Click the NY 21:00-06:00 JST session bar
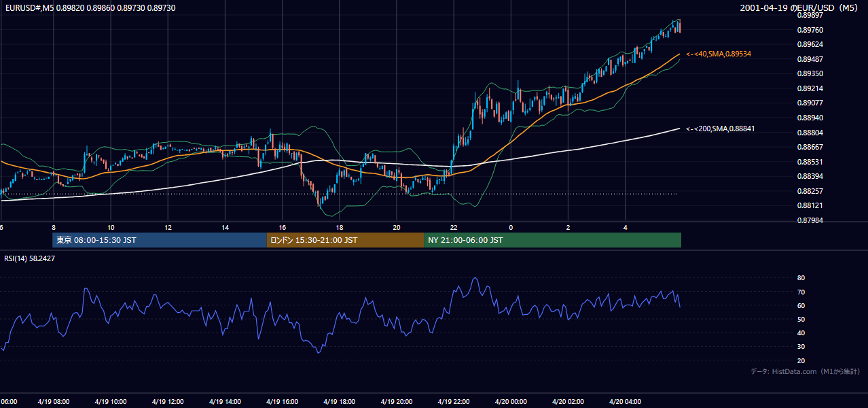Screen dimensions: 868x408 pyautogui.click(x=552, y=240)
